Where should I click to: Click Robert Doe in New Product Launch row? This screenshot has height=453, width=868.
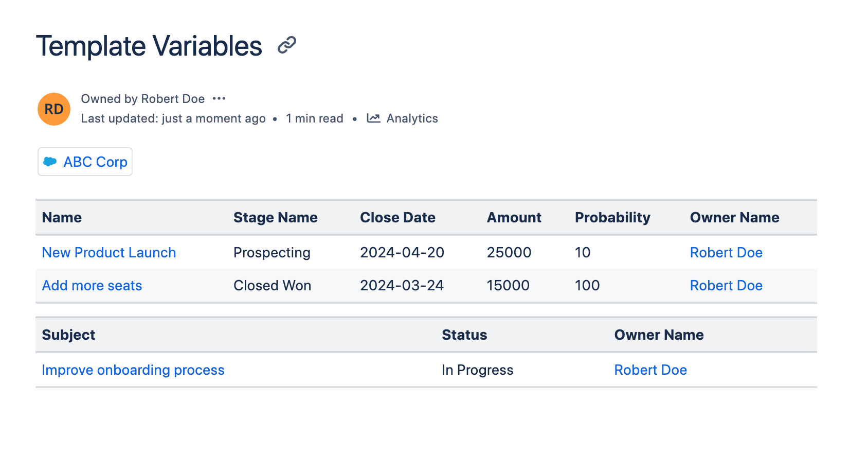tap(726, 252)
